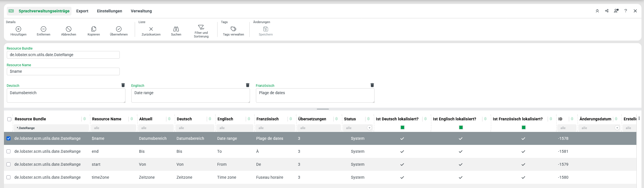This screenshot has height=188, width=644.
Task: Sort by the Übersetzungen column icon
Action: [336, 119]
